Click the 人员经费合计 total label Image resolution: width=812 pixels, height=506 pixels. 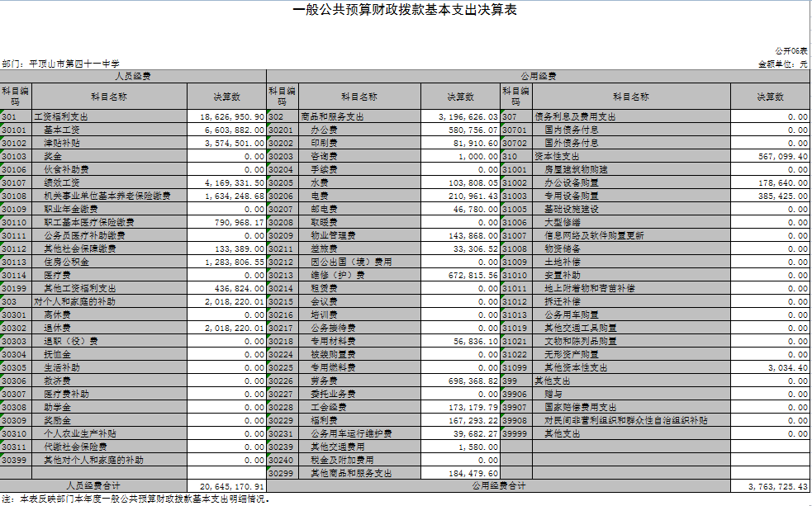[x=93, y=486]
